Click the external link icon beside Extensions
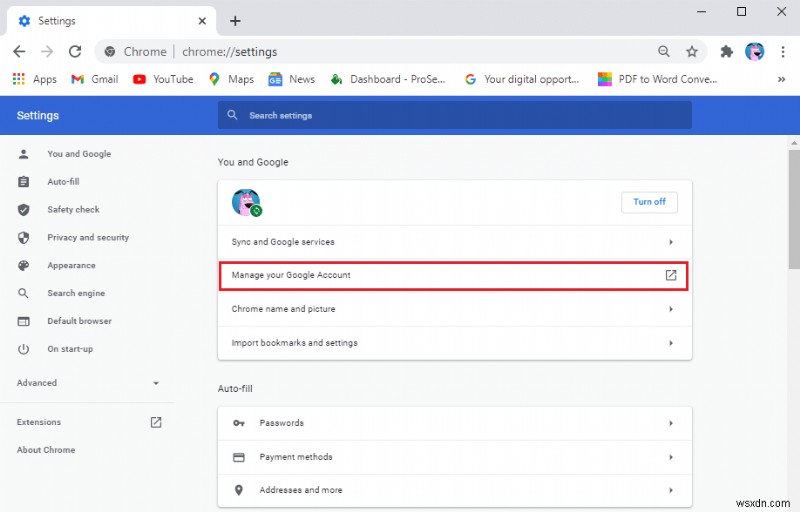800x512 pixels. (156, 422)
